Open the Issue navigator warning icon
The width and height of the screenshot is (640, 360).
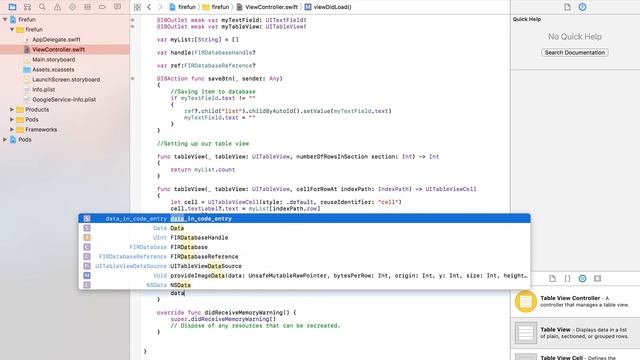point(58,7)
